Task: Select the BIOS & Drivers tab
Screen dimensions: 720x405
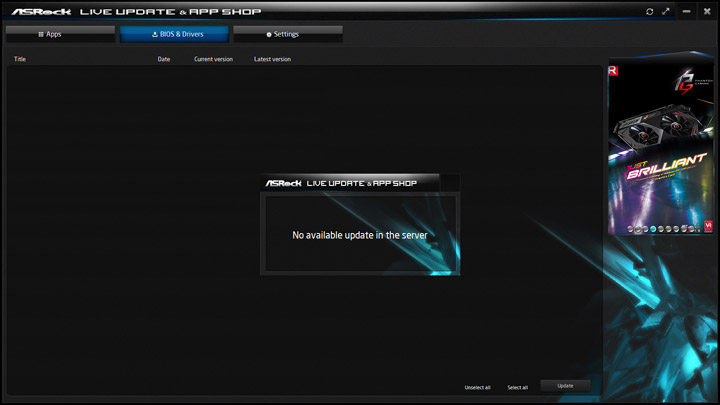Action: [174, 34]
